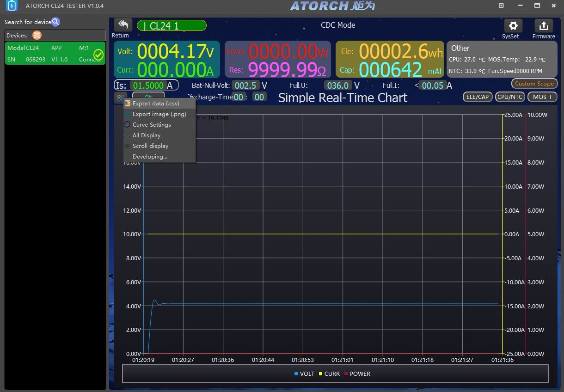Open Curve Settings from the menu
This screenshot has height=392, width=564.
[x=152, y=125]
